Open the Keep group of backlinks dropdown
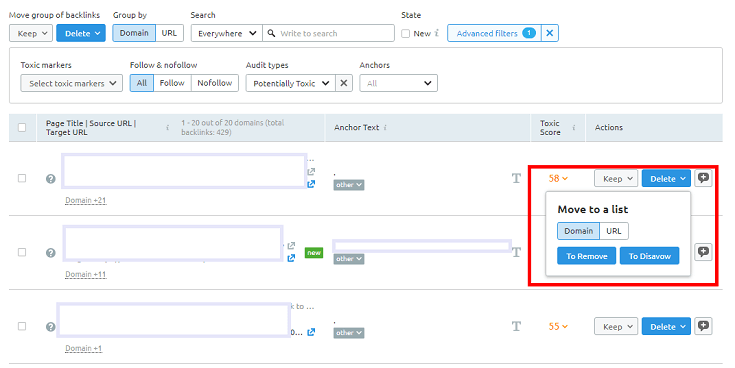This screenshot has width=735, height=368. 31,33
